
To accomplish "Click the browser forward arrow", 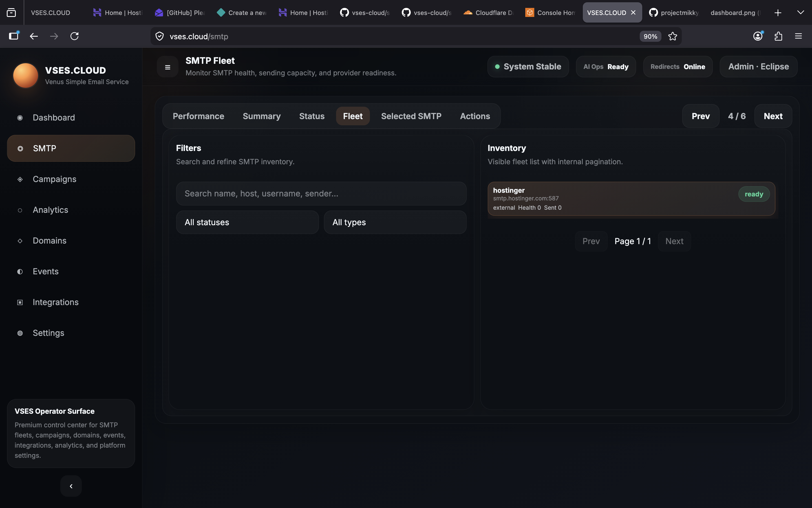I will tap(54, 36).
